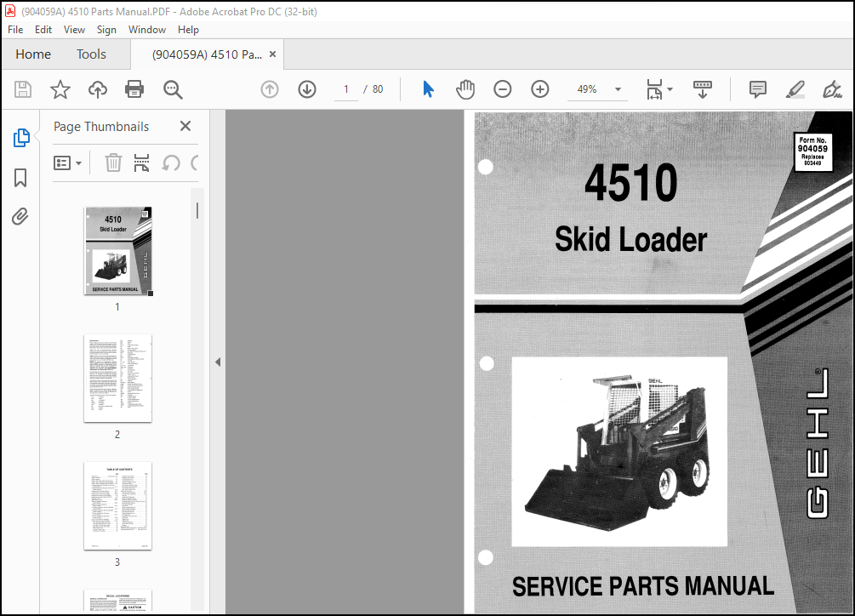Activate the Selection arrow tool
This screenshot has height=616, width=855.
(428, 89)
